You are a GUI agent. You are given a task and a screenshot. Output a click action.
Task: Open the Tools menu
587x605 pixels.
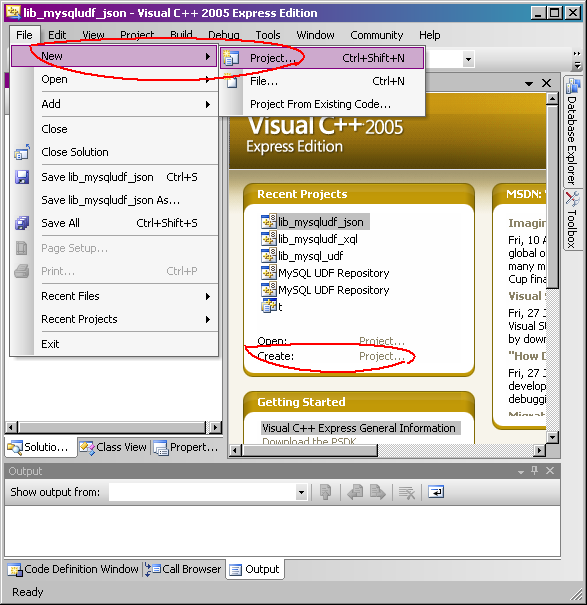[x=268, y=35]
